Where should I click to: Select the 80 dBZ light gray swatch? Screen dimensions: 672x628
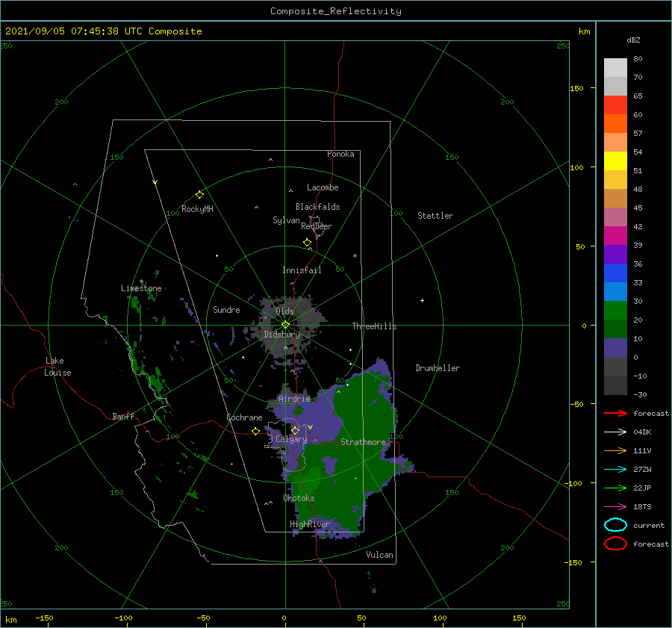615,68
